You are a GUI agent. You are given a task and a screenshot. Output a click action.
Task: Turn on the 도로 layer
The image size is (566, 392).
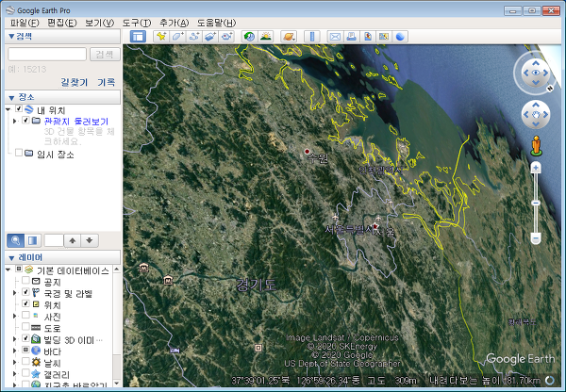point(25,326)
